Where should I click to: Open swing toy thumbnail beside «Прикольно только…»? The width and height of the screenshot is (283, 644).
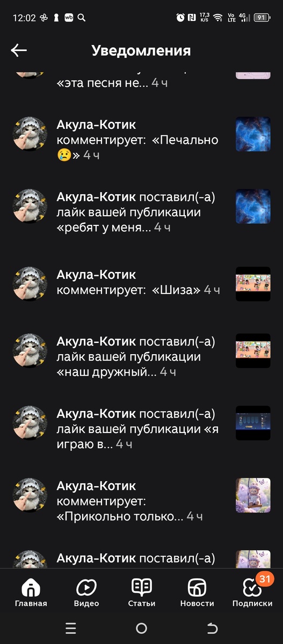coord(253,495)
